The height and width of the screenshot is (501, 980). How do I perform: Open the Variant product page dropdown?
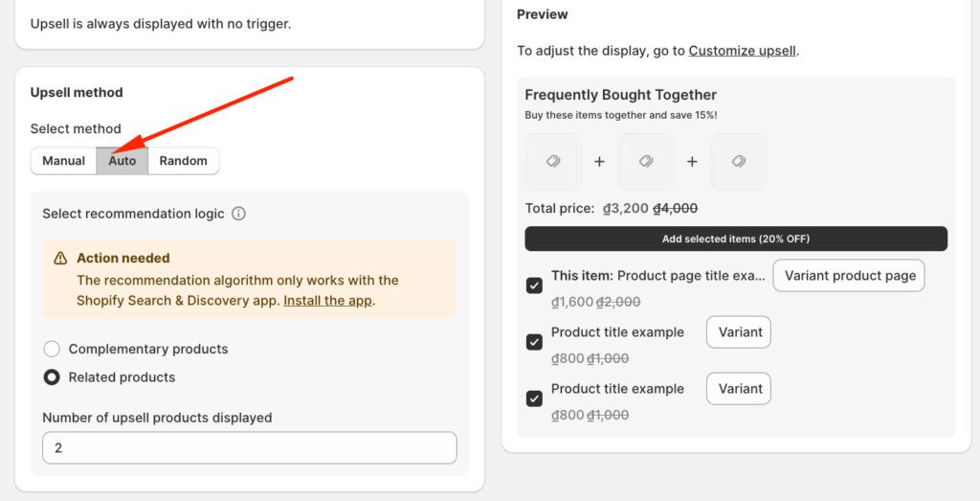coord(849,276)
